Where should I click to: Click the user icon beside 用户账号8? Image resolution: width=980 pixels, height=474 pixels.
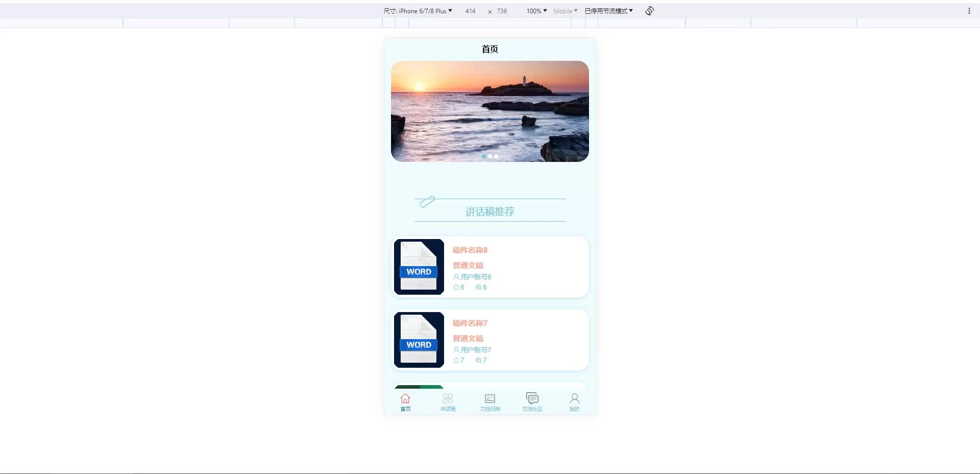(456, 277)
